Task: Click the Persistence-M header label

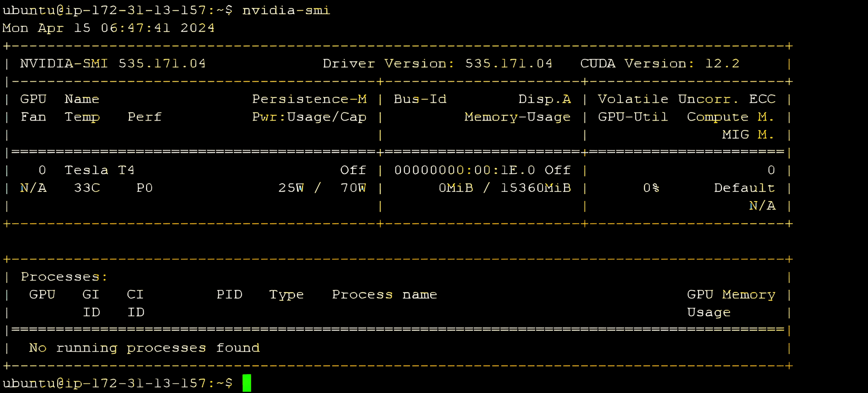Action: (309, 99)
